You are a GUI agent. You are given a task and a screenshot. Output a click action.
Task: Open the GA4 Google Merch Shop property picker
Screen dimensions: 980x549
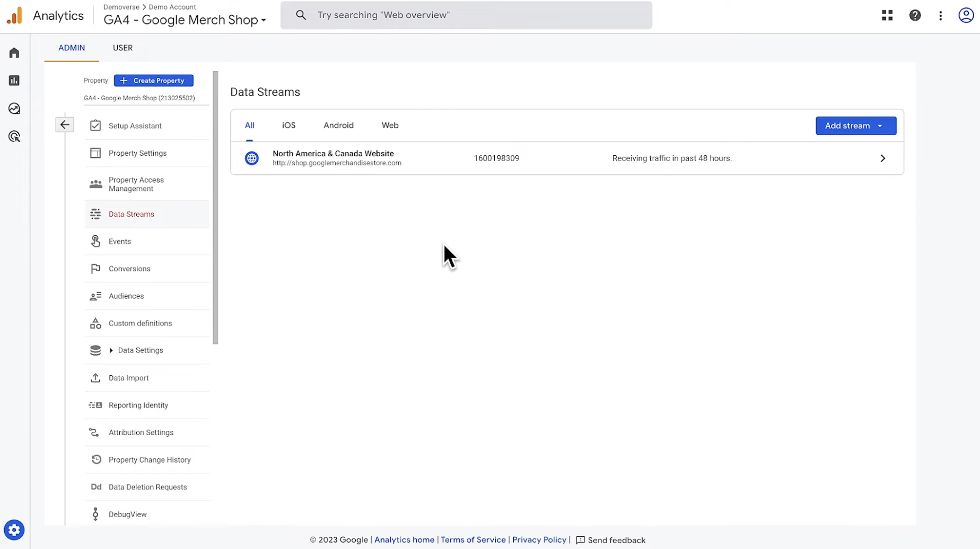click(185, 20)
